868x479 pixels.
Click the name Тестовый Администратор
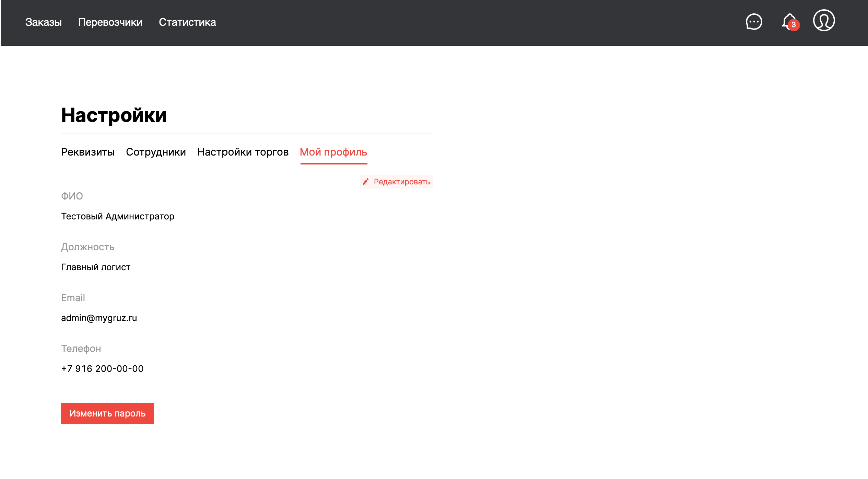118,216
